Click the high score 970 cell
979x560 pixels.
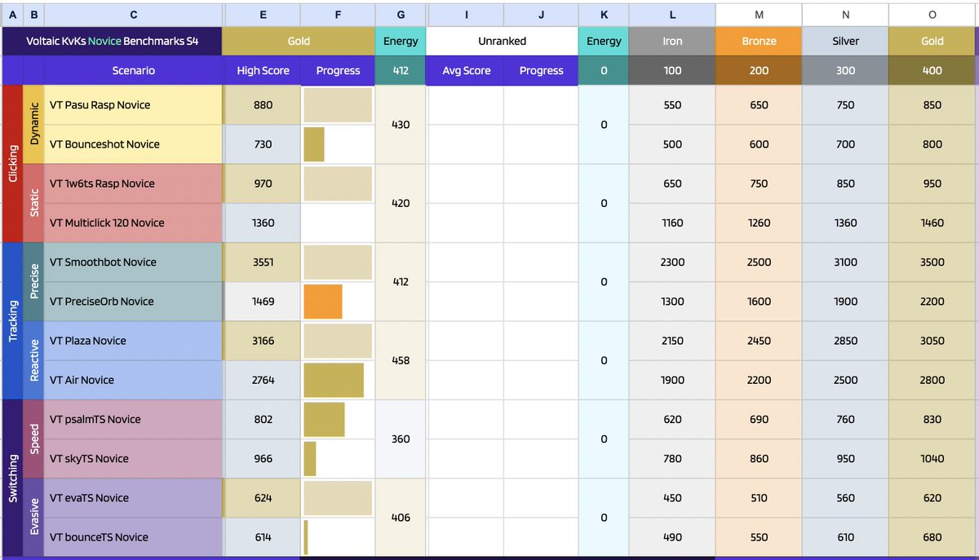coord(263,183)
